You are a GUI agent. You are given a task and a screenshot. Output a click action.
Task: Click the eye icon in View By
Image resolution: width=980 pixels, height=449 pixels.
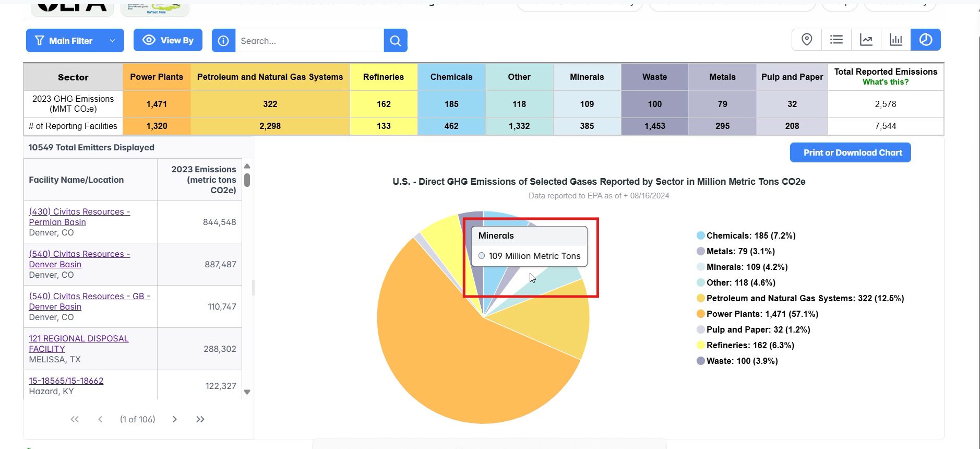coord(149,40)
